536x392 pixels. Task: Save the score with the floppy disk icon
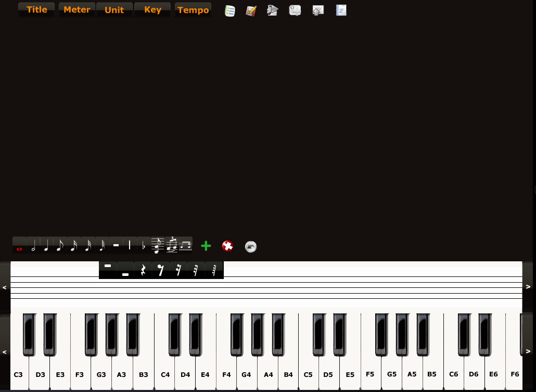pos(251,10)
